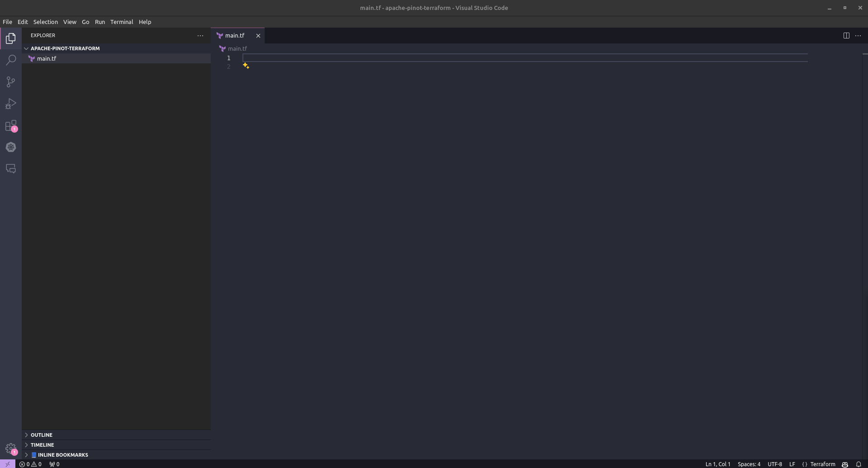Open the Edit menu
This screenshot has height=468, width=868.
tap(23, 22)
